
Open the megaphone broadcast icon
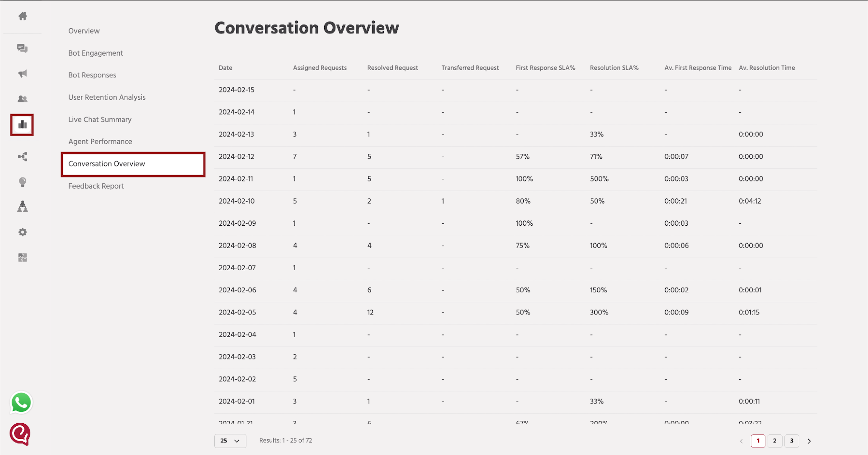coord(23,74)
